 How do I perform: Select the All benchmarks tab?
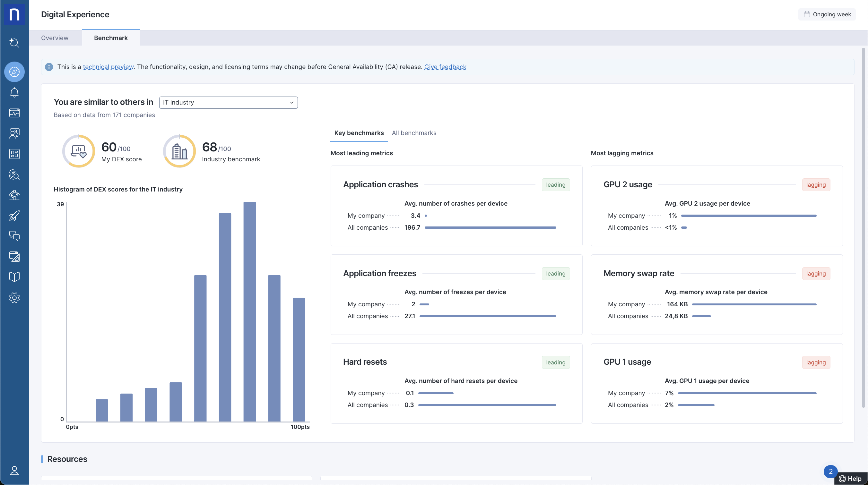(x=414, y=133)
